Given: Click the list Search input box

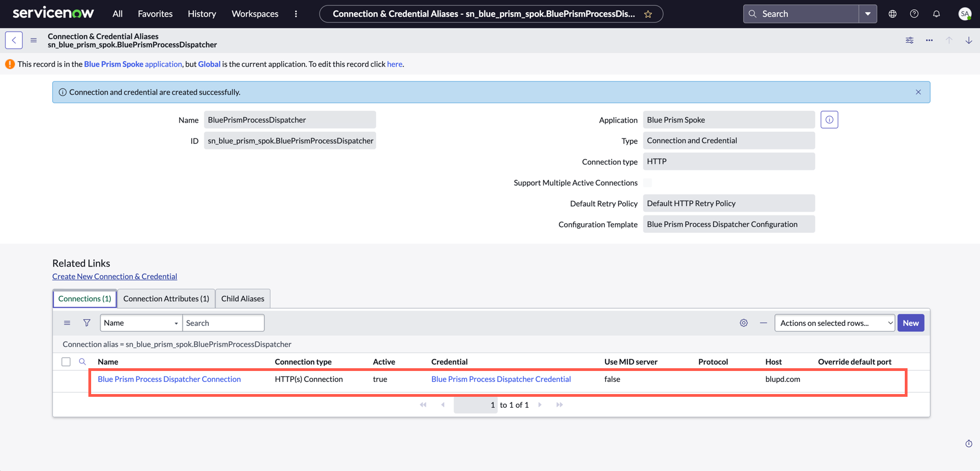Looking at the screenshot, I should (223, 323).
